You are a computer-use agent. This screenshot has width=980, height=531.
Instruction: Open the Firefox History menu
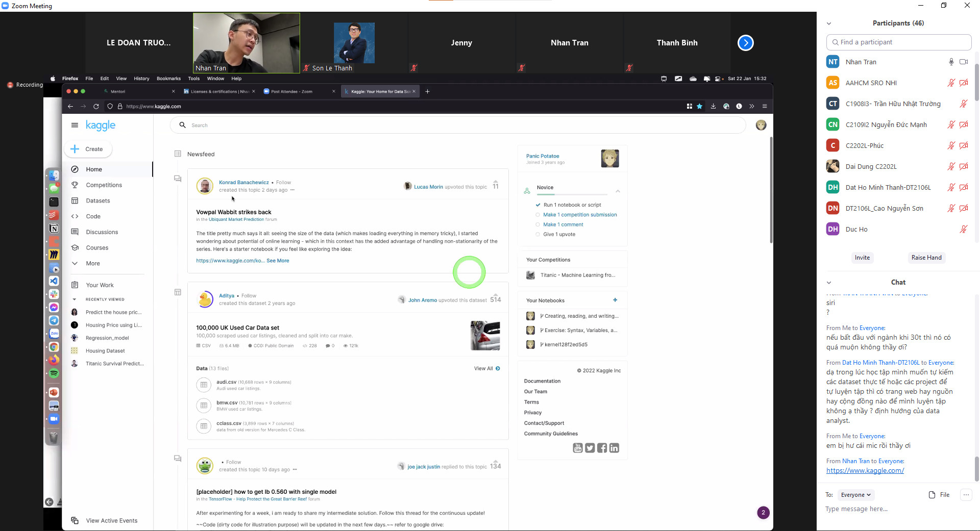[141, 79]
